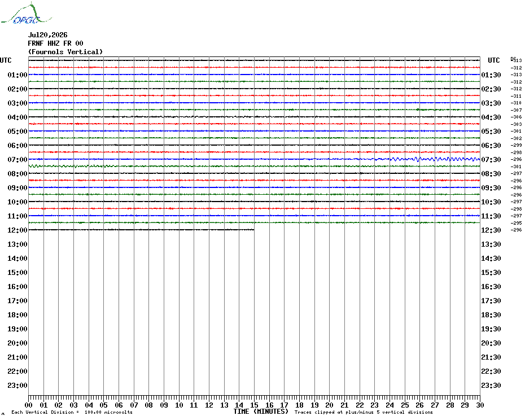Click the 20:30 right-side label
The height and width of the screenshot is (420, 525).
tap(491, 343)
